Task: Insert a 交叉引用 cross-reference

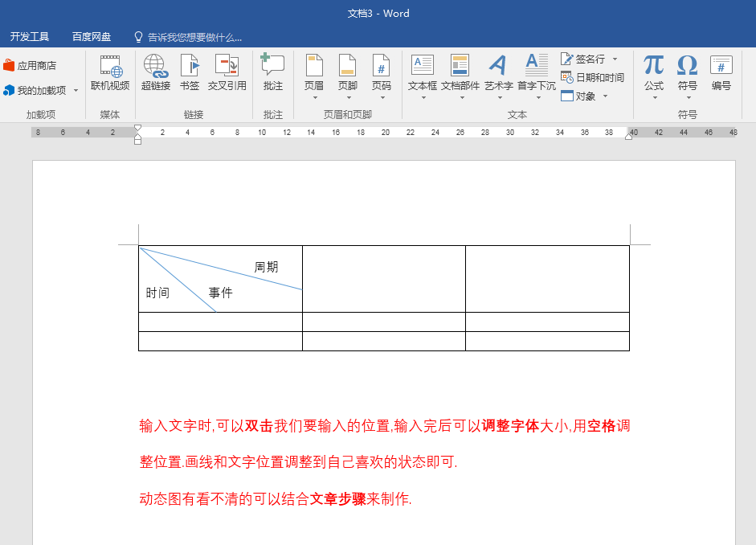Action: pos(227,72)
